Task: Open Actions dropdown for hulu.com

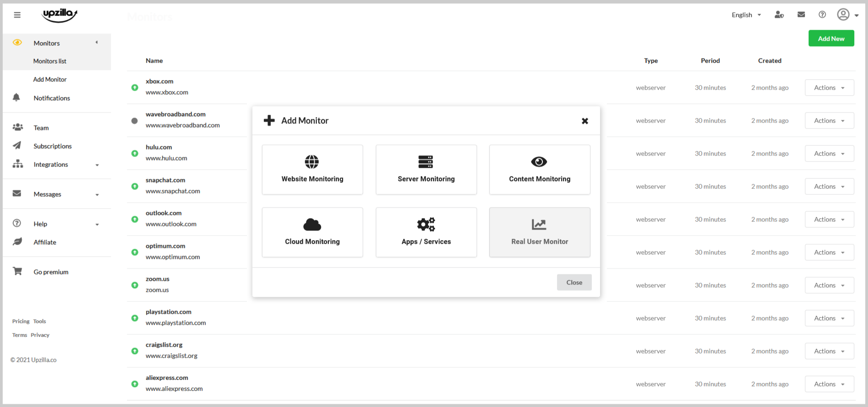Action: [830, 153]
